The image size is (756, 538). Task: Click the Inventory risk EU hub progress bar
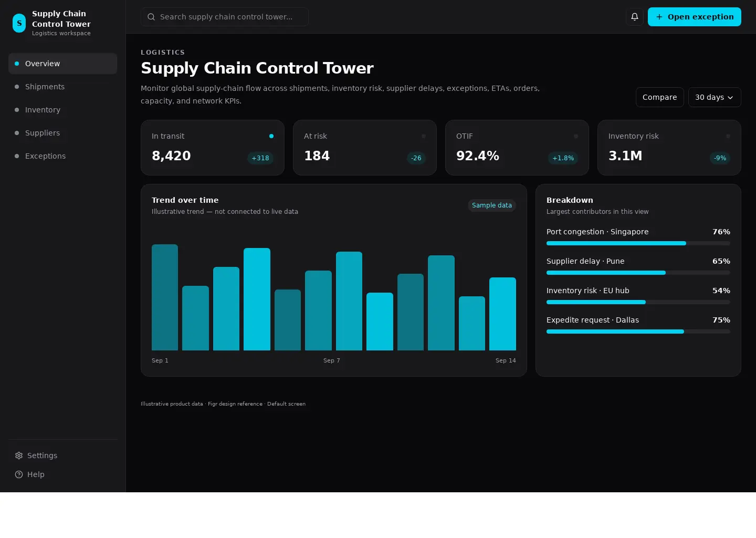pos(638,302)
